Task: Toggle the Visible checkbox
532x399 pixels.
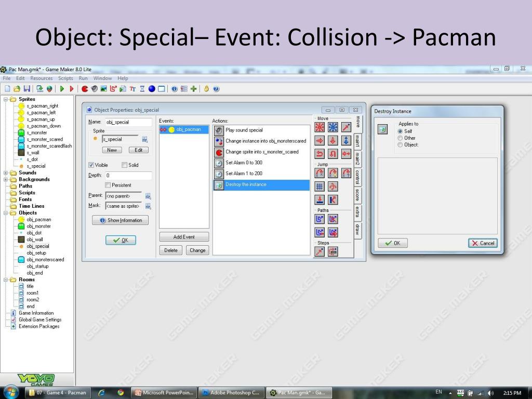Action: tap(91, 165)
